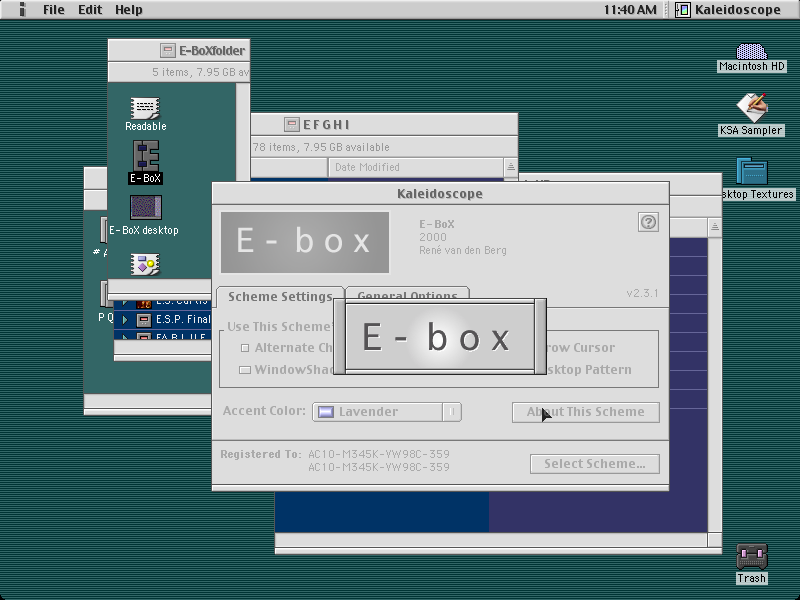
Task: Select the E.S.P. Final folder icon
Action: [x=144, y=320]
